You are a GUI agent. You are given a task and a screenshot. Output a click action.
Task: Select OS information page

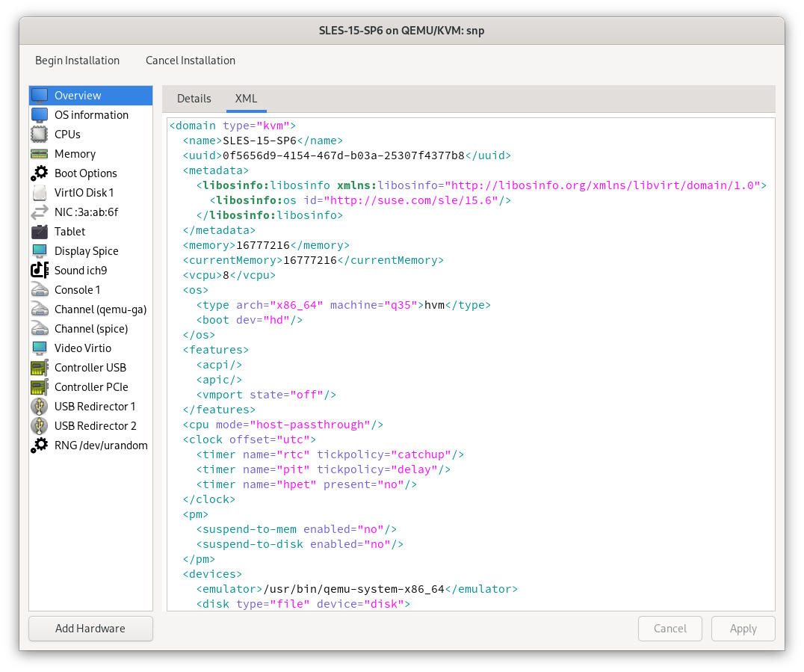90,114
